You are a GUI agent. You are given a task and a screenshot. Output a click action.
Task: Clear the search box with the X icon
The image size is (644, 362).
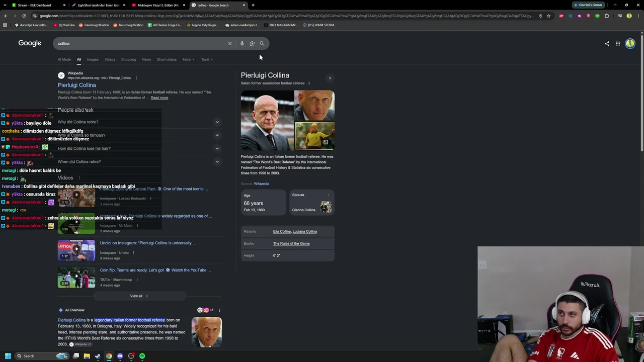pos(230,43)
